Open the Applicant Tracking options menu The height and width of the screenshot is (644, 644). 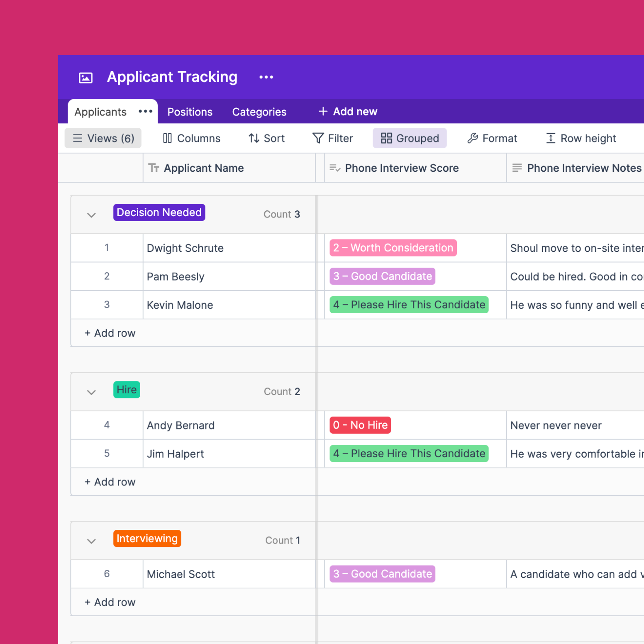tap(266, 77)
